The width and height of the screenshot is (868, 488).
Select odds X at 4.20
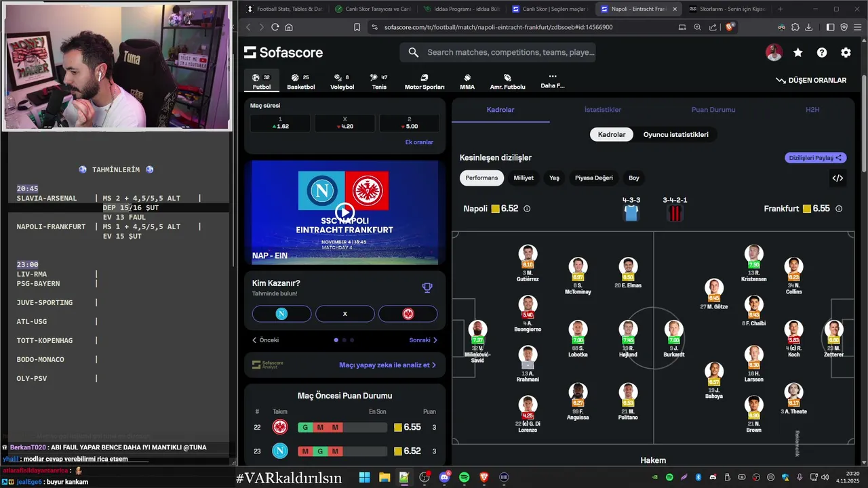[344, 123]
